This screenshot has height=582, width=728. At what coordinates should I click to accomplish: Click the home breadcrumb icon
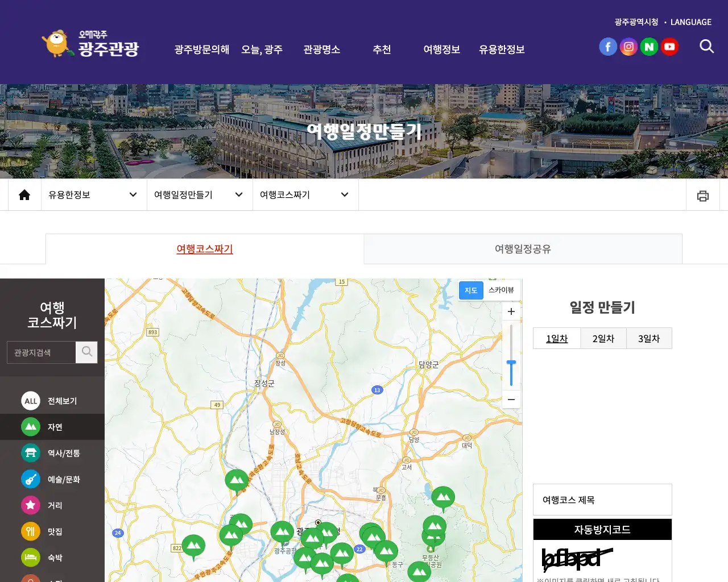pos(24,195)
